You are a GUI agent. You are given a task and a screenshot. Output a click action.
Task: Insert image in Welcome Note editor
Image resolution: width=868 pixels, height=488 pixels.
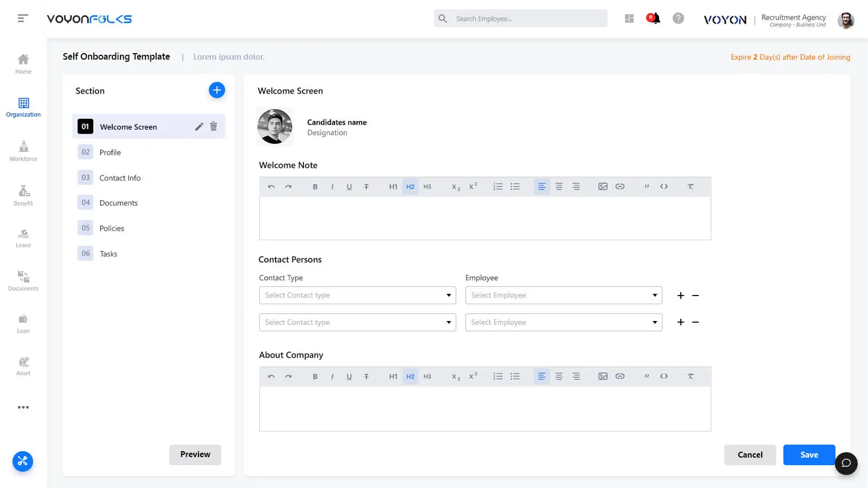coord(603,187)
